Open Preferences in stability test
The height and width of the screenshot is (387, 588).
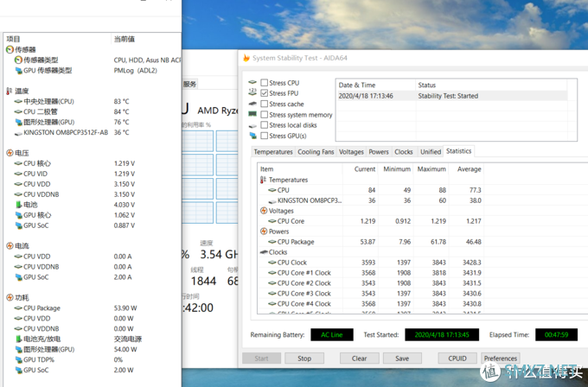click(x=501, y=358)
